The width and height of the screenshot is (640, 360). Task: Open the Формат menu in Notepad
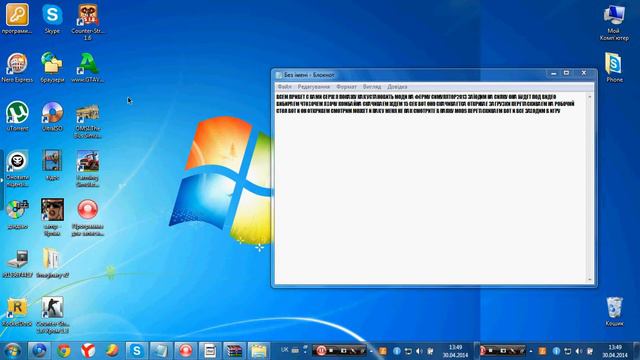346,87
